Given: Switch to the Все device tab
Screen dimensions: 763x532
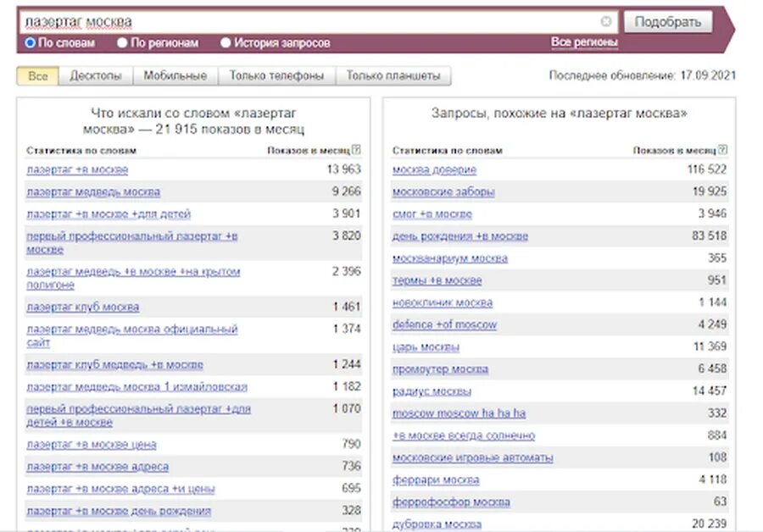Looking at the screenshot, I should pos(38,76).
